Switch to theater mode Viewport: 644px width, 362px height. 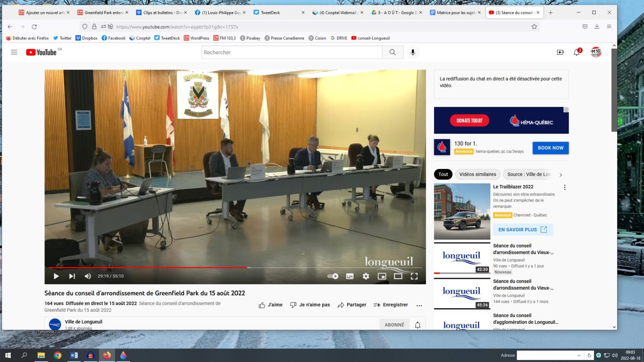coord(398,276)
